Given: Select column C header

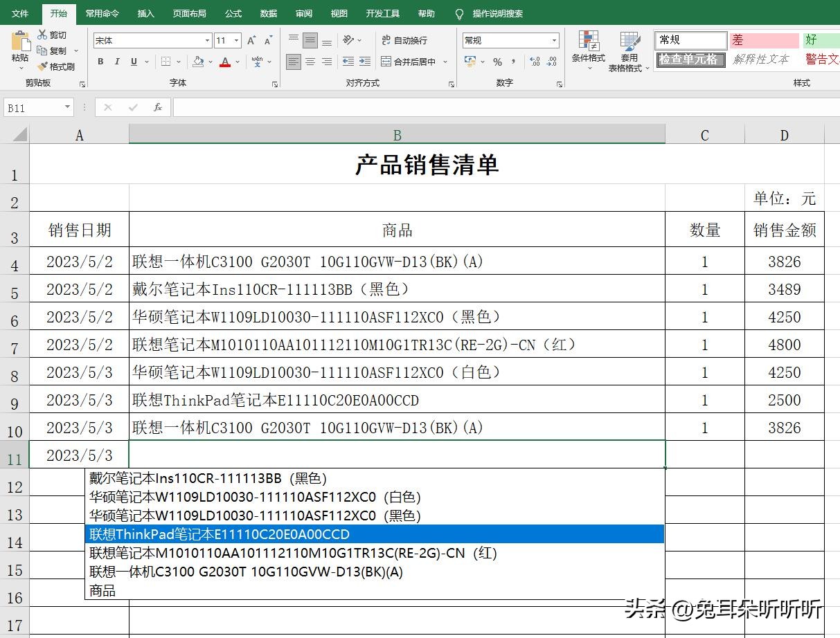Looking at the screenshot, I should click(x=705, y=135).
